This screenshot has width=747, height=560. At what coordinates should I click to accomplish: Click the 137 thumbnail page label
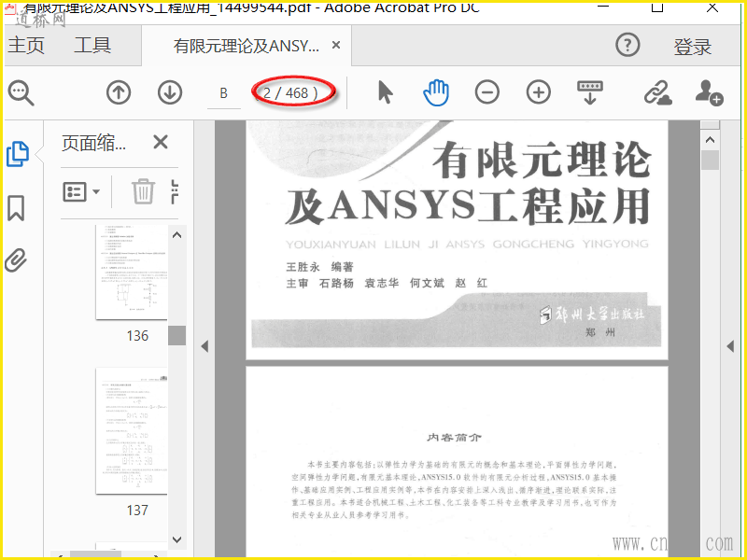coord(137,510)
